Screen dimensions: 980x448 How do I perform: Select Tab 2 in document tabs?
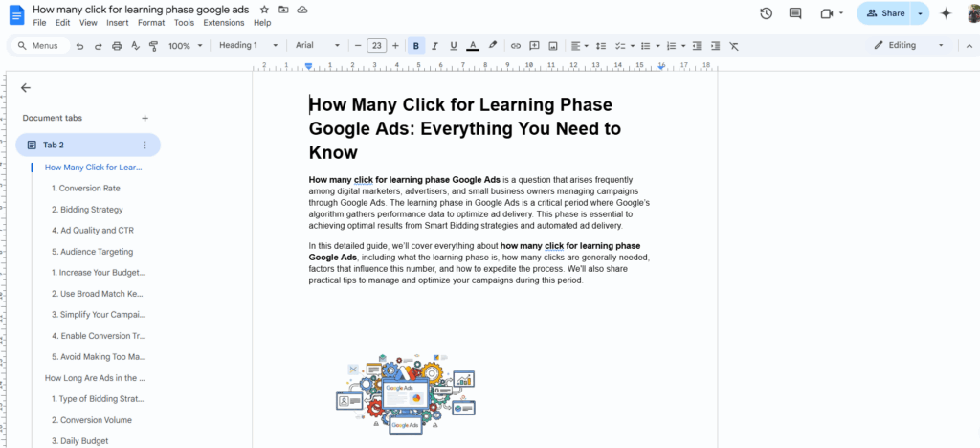pyautogui.click(x=88, y=145)
